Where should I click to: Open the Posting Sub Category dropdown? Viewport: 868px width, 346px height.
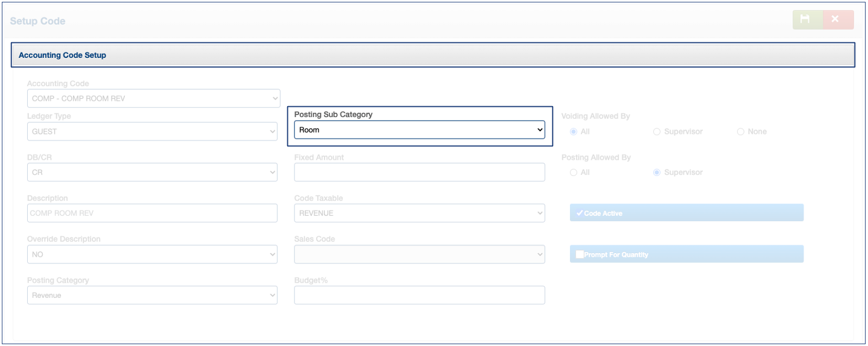coord(419,130)
